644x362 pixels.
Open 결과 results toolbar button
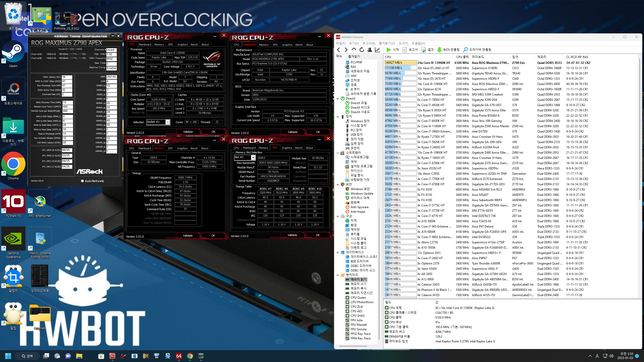[x=427, y=50]
